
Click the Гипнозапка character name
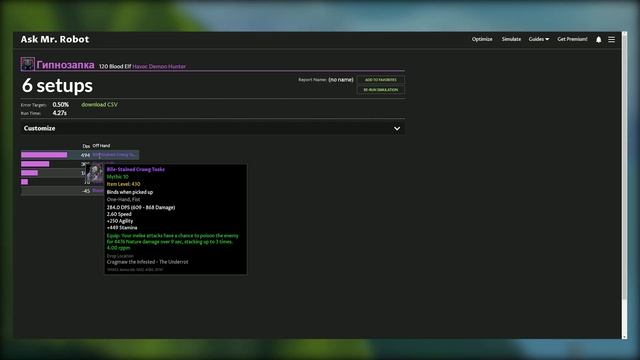65,65
